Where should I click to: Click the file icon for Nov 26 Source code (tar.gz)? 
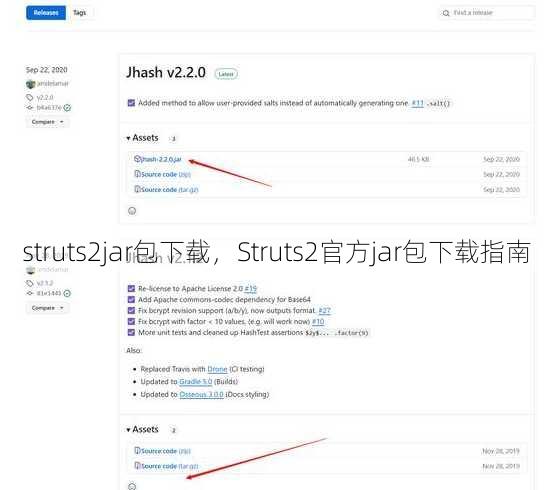tap(137, 466)
